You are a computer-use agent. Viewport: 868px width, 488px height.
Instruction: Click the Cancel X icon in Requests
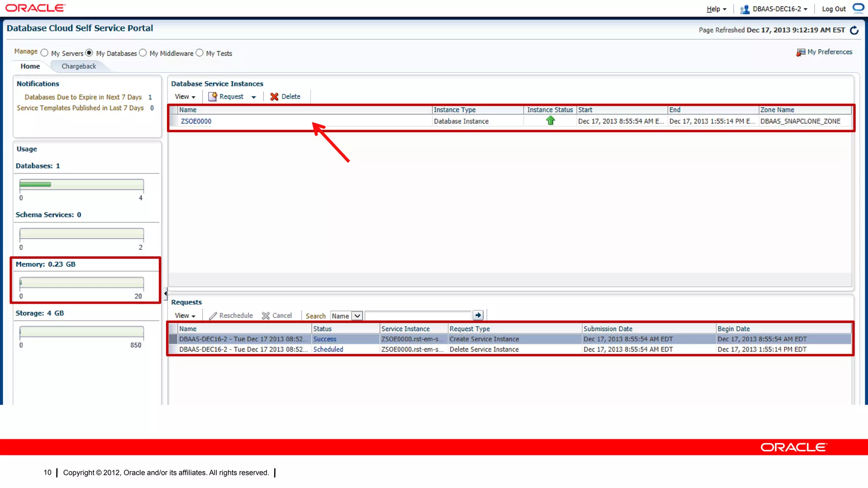point(266,316)
